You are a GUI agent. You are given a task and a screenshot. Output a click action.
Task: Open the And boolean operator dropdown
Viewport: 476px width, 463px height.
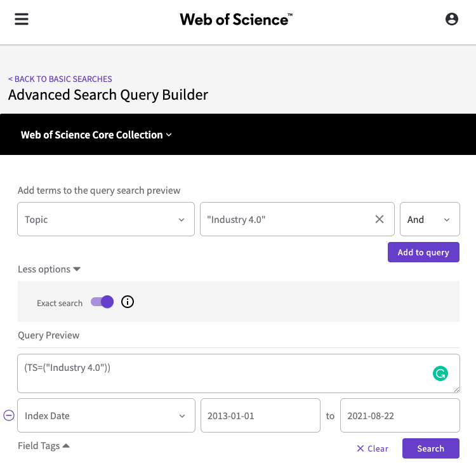point(430,219)
